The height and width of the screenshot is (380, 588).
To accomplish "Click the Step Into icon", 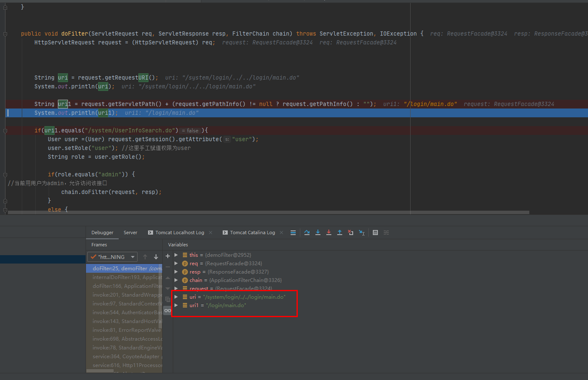I will click(x=318, y=233).
